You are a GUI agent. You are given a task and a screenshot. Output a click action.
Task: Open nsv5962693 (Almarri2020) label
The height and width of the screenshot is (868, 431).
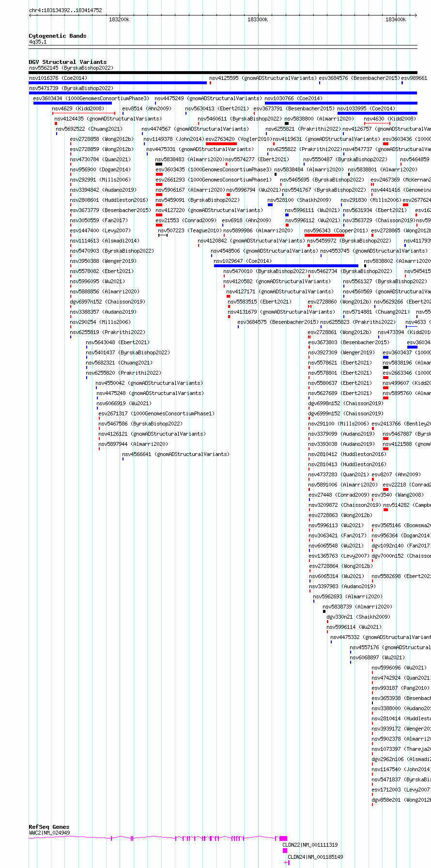coord(347,596)
